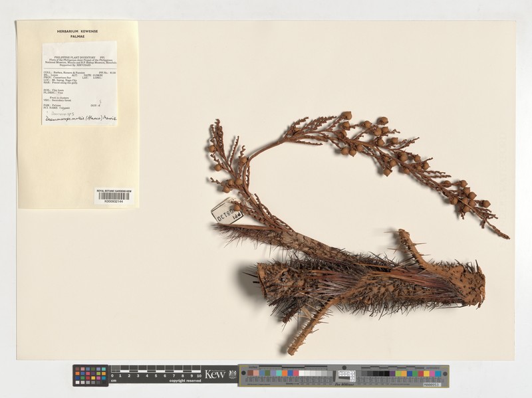The height and width of the screenshot is (398, 532).
Task: Click the Kew logo on the scale bar
Action: (x=215, y=374)
